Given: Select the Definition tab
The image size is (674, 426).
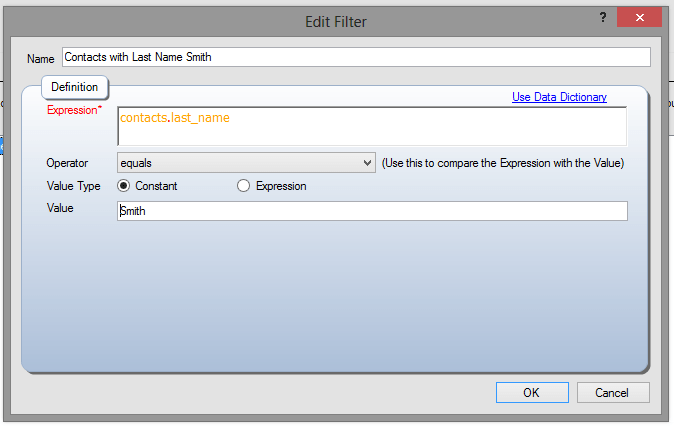Looking at the screenshot, I should click(x=75, y=87).
